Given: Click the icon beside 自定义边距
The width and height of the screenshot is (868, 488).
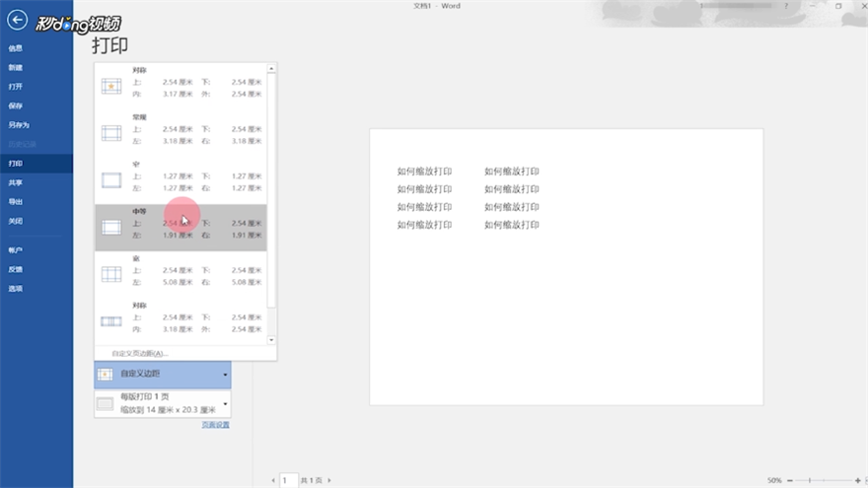Looking at the screenshot, I should tap(106, 375).
